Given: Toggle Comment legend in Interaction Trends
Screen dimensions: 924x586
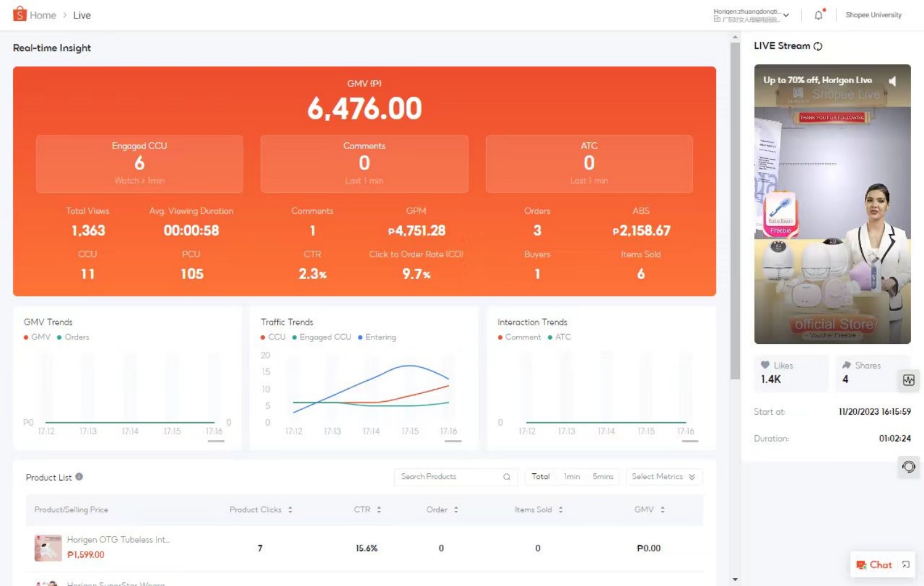Looking at the screenshot, I should click(519, 337).
